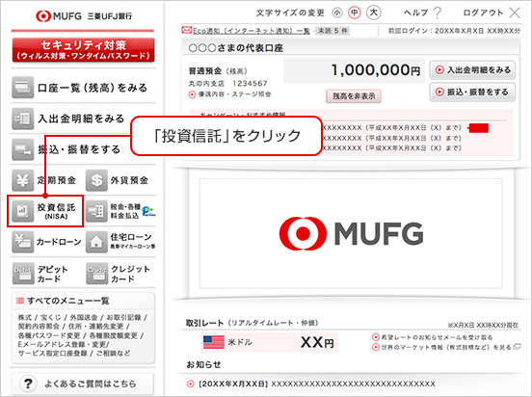Image resolution: width=532 pixels, height=397 pixels.
Task: Click 契約内容照会 in the menu list
Action: [x=39, y=326]
